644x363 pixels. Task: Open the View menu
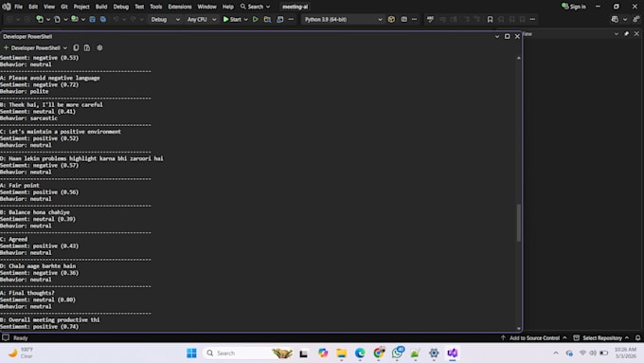click(49, 7)
